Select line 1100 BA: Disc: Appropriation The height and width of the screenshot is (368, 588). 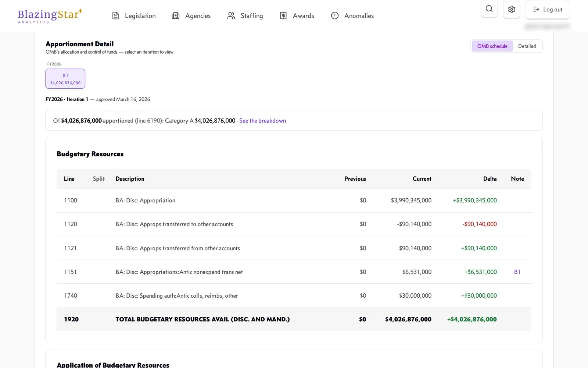[294, 201]
